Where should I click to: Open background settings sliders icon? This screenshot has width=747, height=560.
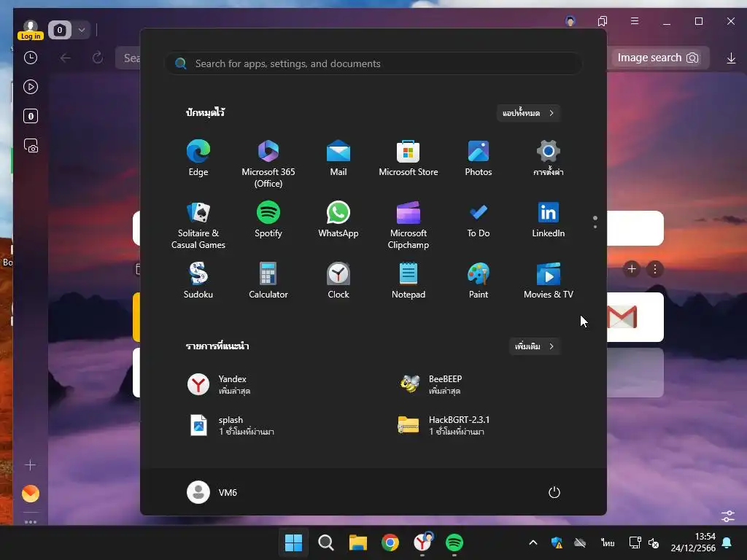(x=728, y=516)
